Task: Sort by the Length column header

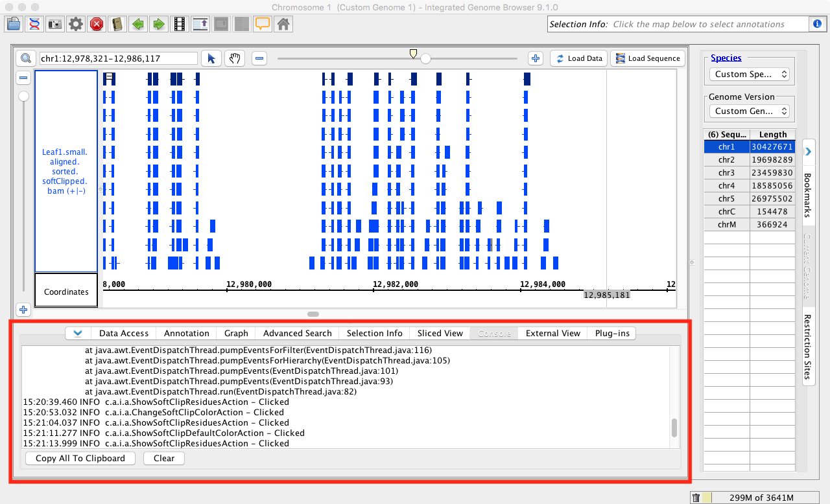Action: [x=772, y=135]
